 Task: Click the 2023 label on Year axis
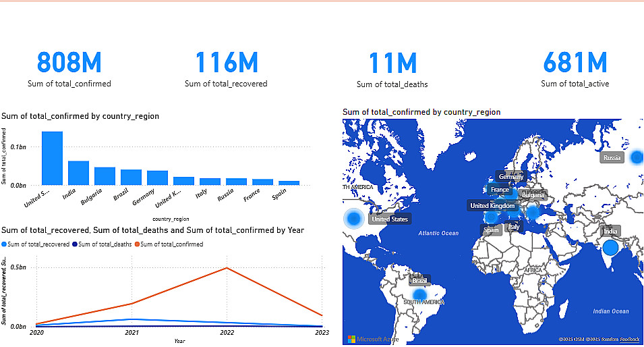[x=322, y=333]
